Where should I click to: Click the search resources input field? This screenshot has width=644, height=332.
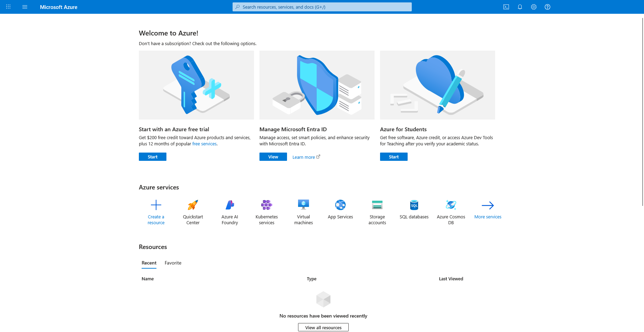click(322, 7)
